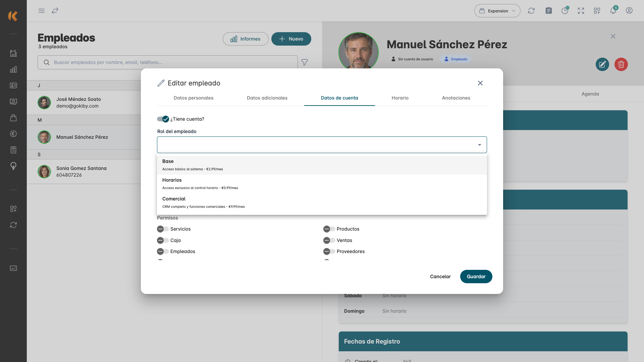Image resolution: width=644 pixels, height=362 pixels.
Task: Click the green edit employee pencil icon
Action: pos(602,64)
